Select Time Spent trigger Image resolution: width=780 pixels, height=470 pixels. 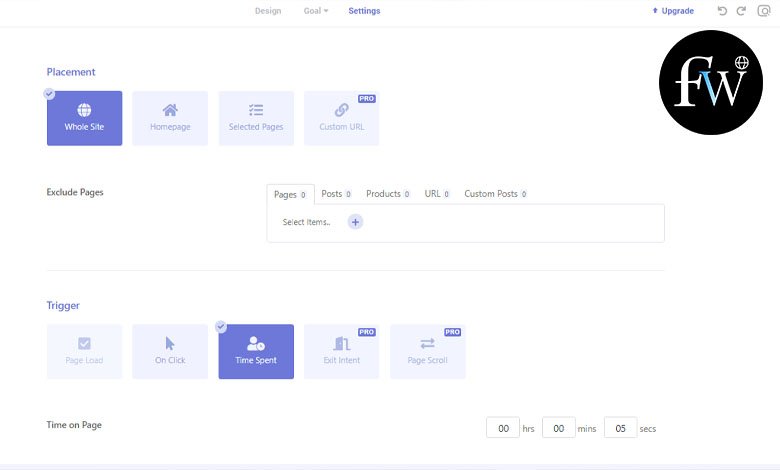[256, 352]
